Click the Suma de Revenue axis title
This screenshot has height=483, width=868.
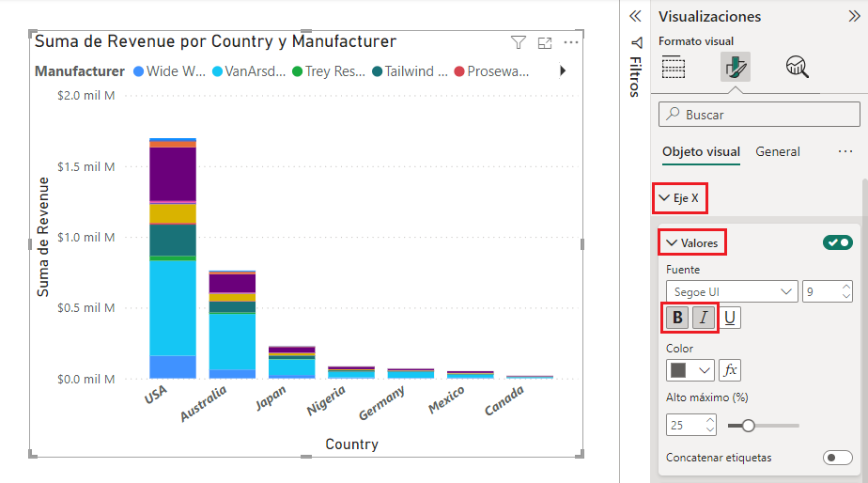pyautogui.click(x=43, y=237)
